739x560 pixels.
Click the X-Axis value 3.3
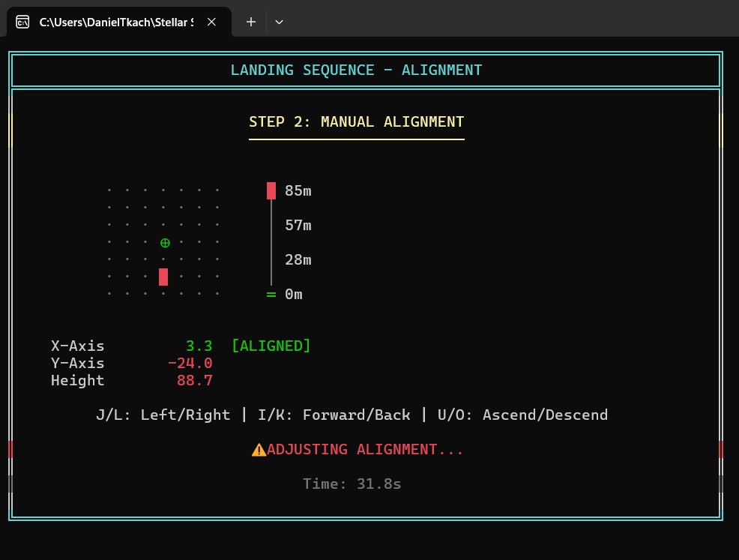pyautogui.click(x=199, y=346)
